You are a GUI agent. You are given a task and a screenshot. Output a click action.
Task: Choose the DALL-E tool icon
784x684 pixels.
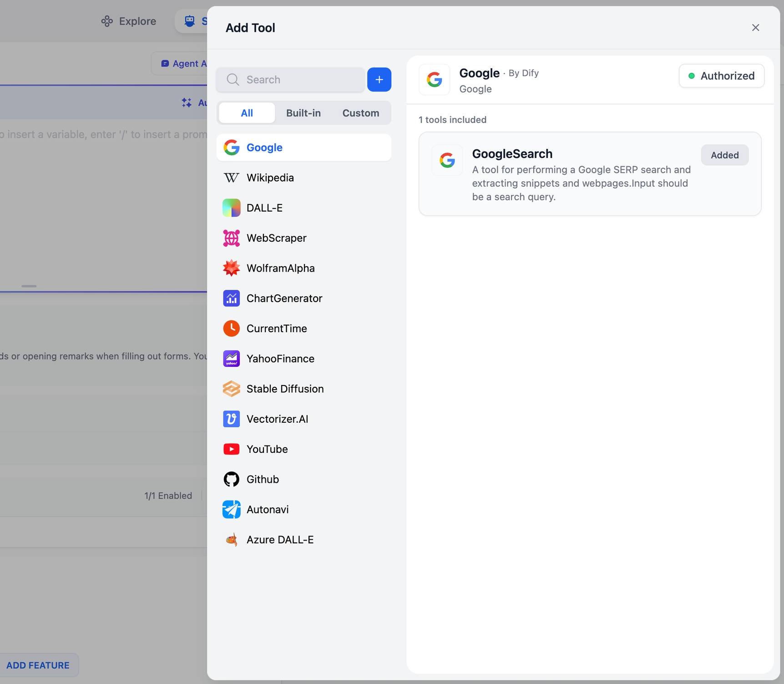click(231, 208)
